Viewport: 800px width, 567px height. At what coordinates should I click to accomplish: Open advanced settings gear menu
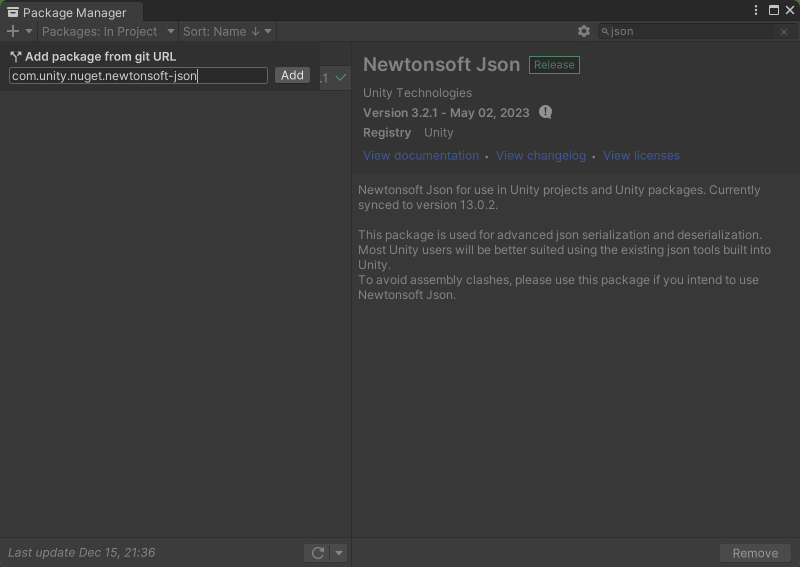pos(584,31)
